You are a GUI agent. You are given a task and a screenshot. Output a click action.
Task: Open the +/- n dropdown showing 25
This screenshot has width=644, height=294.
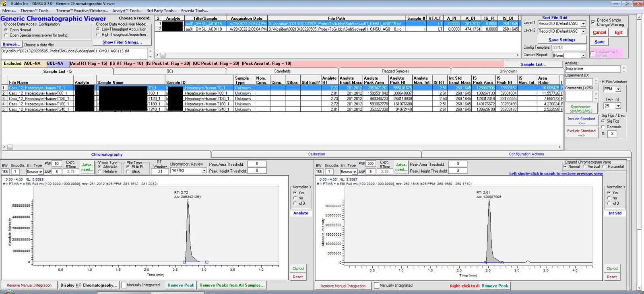618,106
